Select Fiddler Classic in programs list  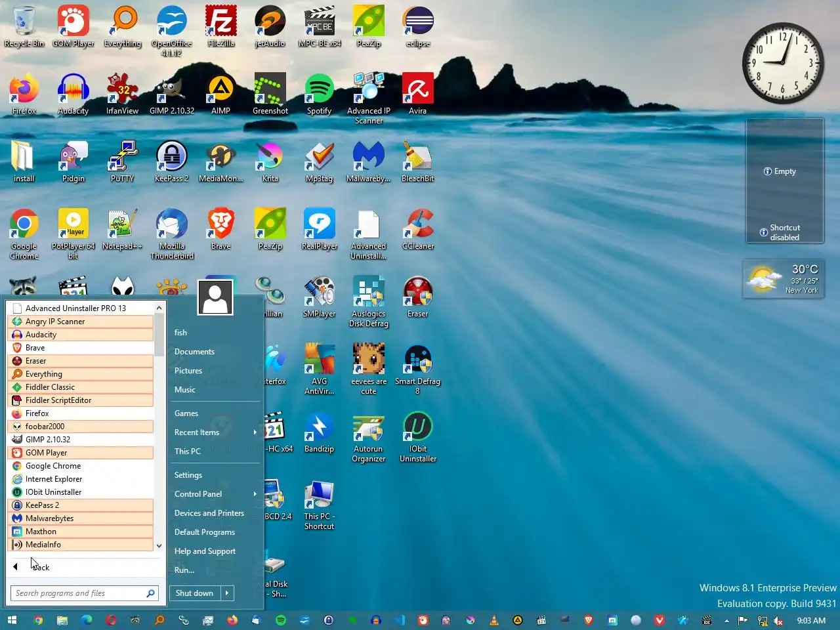pyautogui.click(x=81, y=387)
